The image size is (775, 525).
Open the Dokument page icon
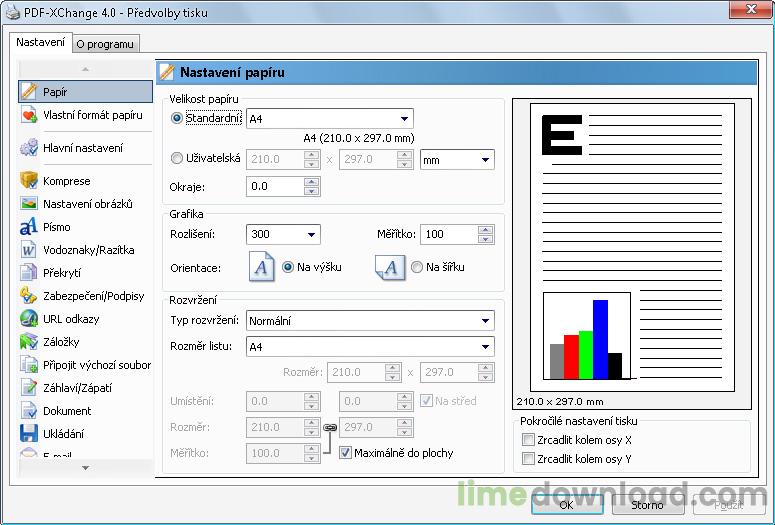(x=29, y=411)
